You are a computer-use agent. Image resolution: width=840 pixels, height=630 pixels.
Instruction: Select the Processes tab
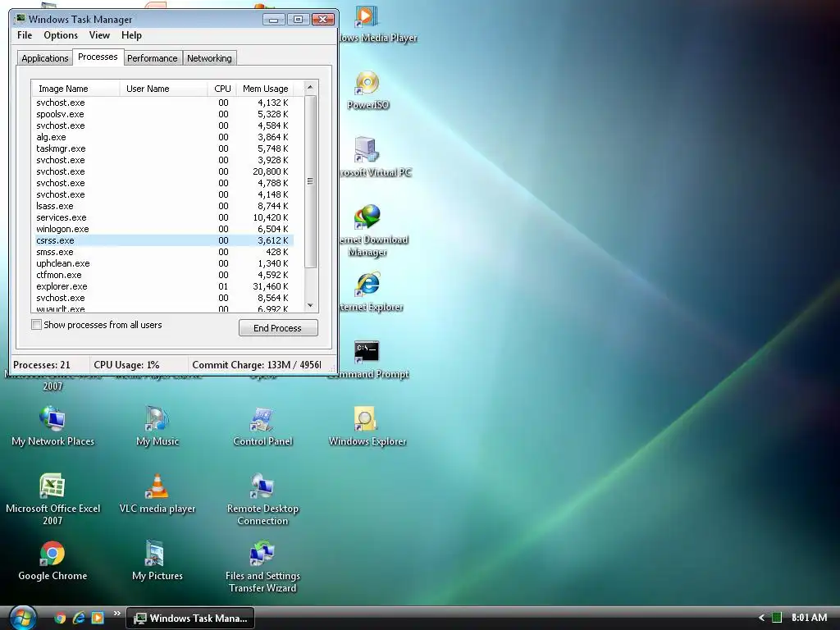pyautogui.click(x=98, y=57)
